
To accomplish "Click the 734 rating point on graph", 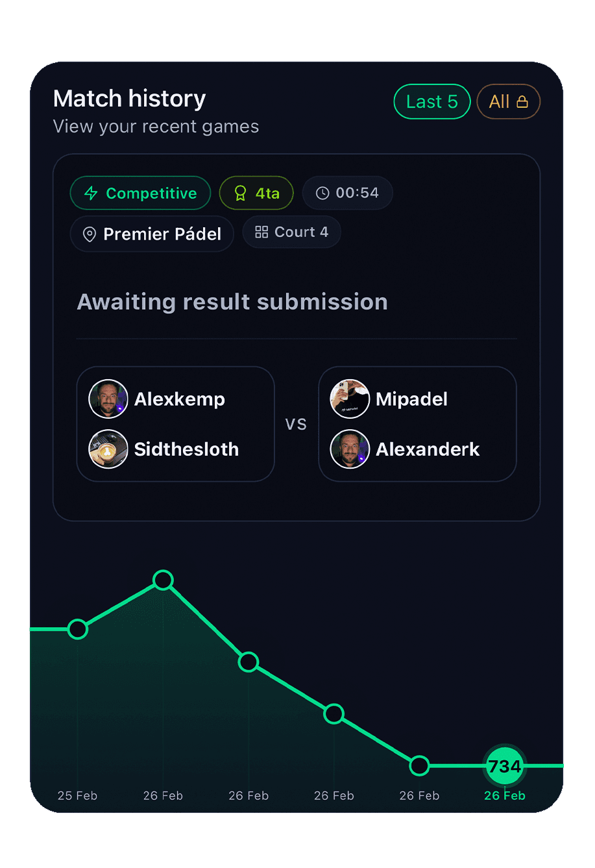I will 504,765.
